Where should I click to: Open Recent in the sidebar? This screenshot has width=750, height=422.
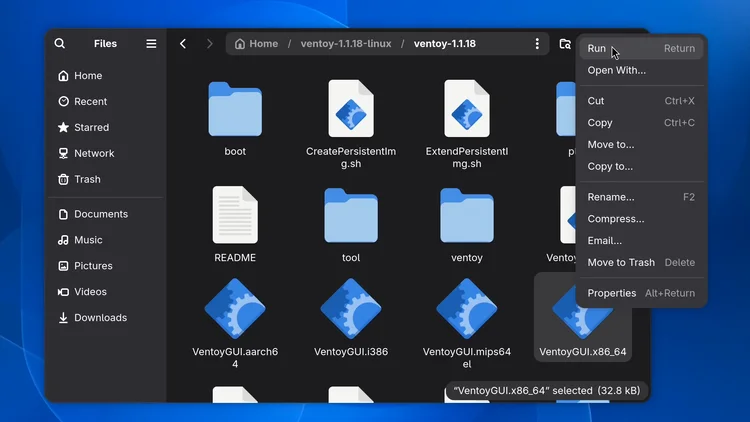105,101
